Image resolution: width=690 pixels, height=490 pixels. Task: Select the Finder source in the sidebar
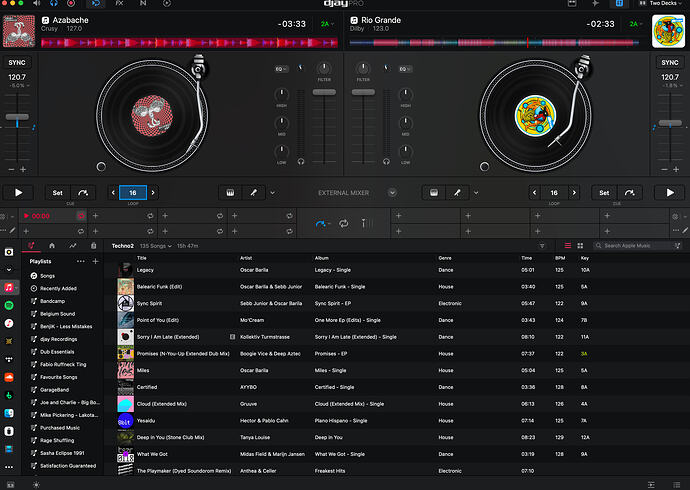[x=9, y=413]
